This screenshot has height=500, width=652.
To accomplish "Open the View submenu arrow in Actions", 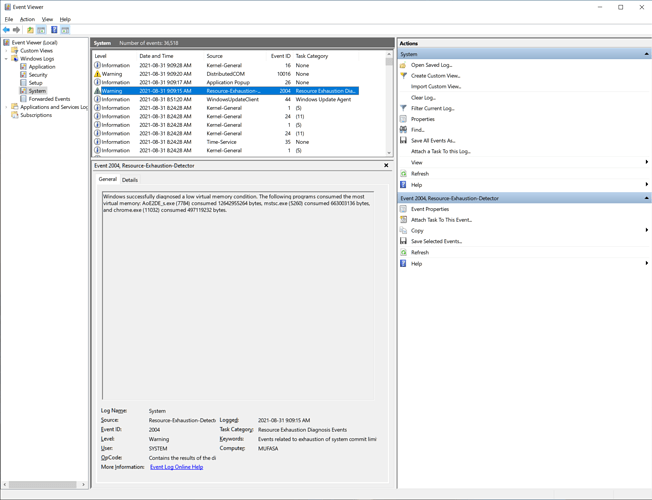I will click(647, 162).
